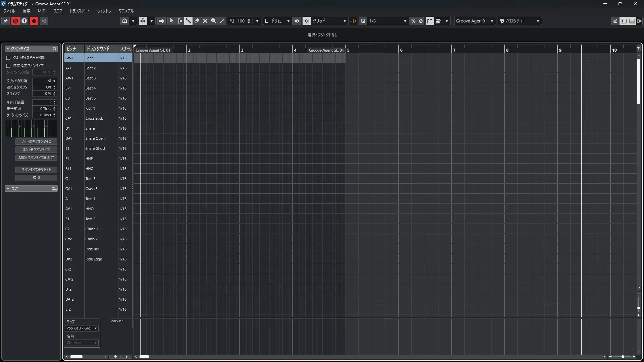
Task: Select the Zoom magnifier tool
Action: coord(213,21)
